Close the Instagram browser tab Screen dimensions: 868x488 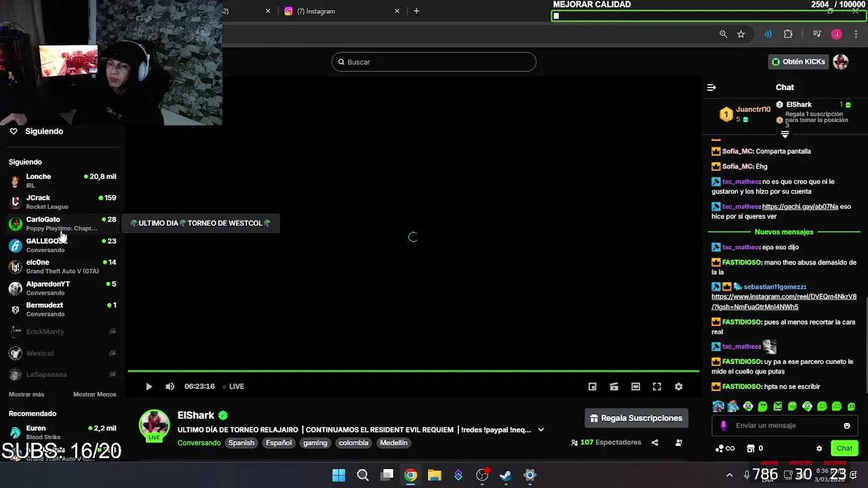coord(397,11)
